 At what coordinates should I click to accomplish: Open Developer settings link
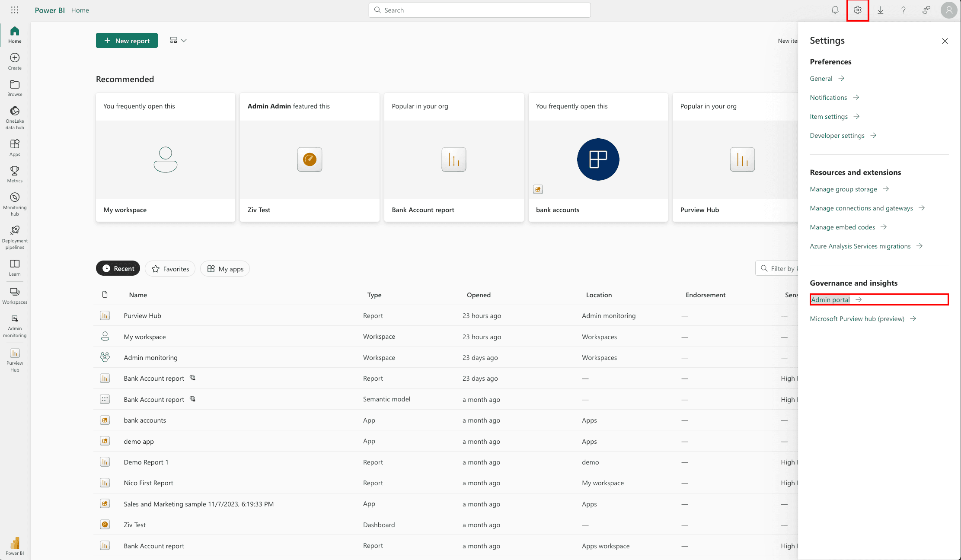(843, 135)
